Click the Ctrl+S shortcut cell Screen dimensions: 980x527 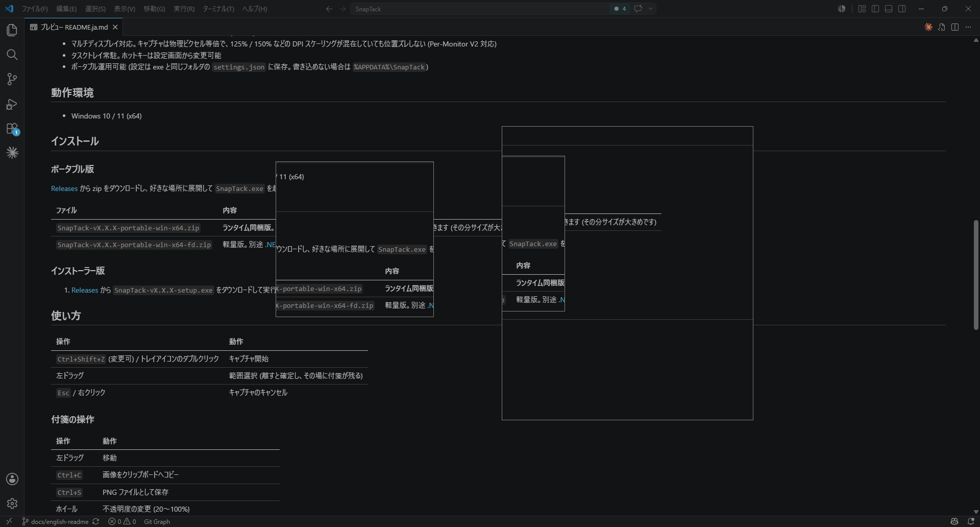pos(69,492)
